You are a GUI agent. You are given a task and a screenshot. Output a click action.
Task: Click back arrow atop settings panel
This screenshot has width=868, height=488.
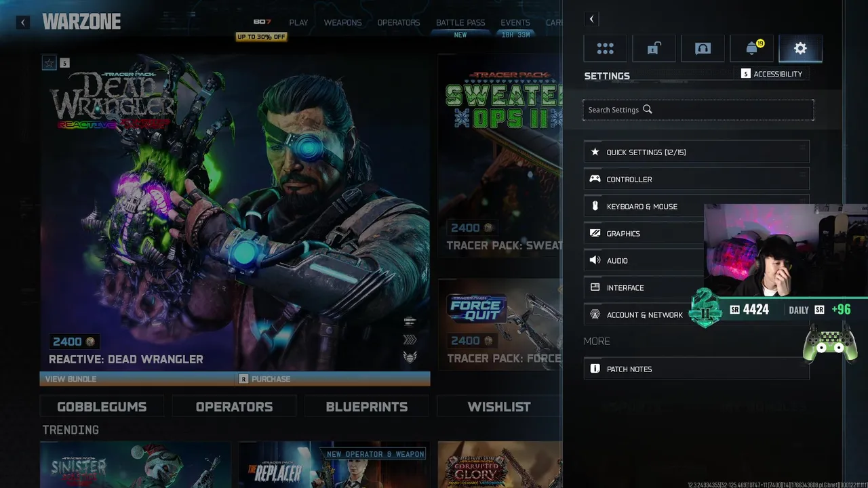591,19
